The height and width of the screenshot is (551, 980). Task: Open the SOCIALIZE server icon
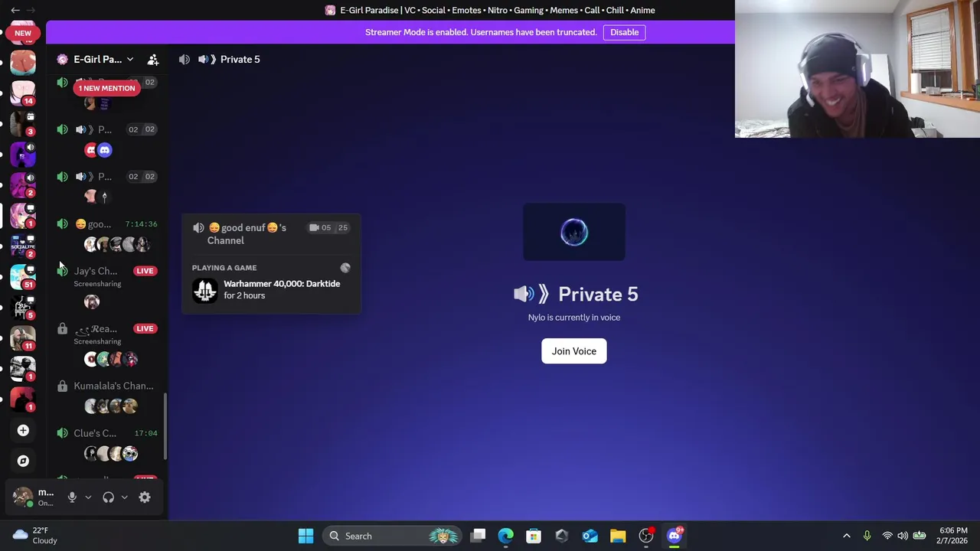click(23, 246)
